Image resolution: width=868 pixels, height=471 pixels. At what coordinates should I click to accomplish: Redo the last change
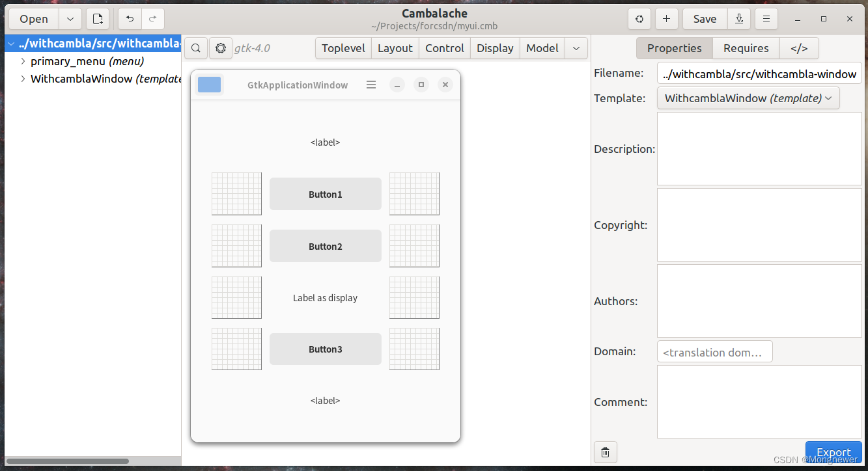click(152, 19)
